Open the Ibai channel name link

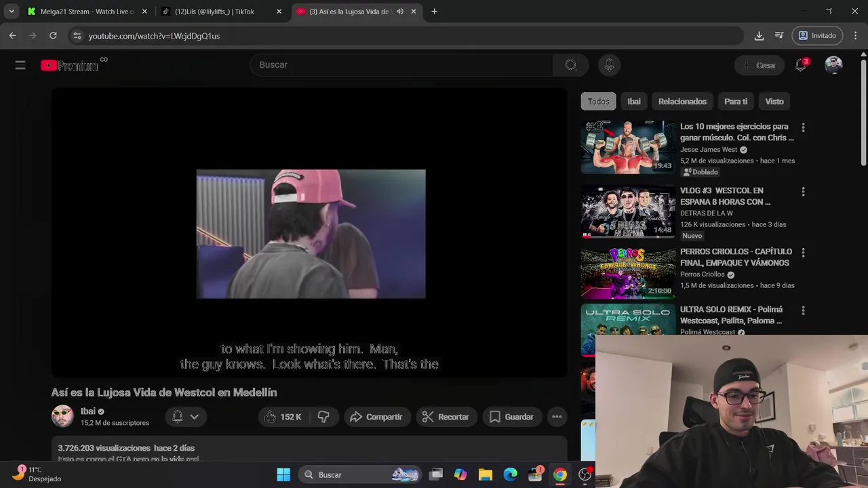coord(88,411)
